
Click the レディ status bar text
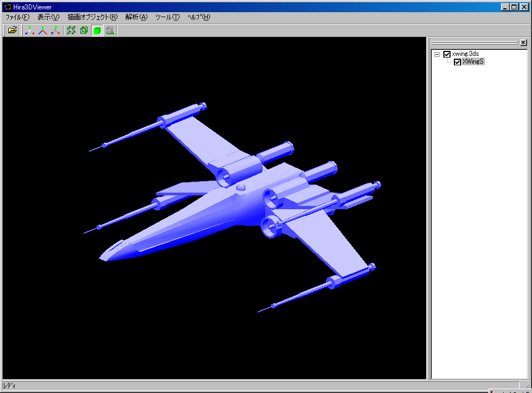click(9, 386)
